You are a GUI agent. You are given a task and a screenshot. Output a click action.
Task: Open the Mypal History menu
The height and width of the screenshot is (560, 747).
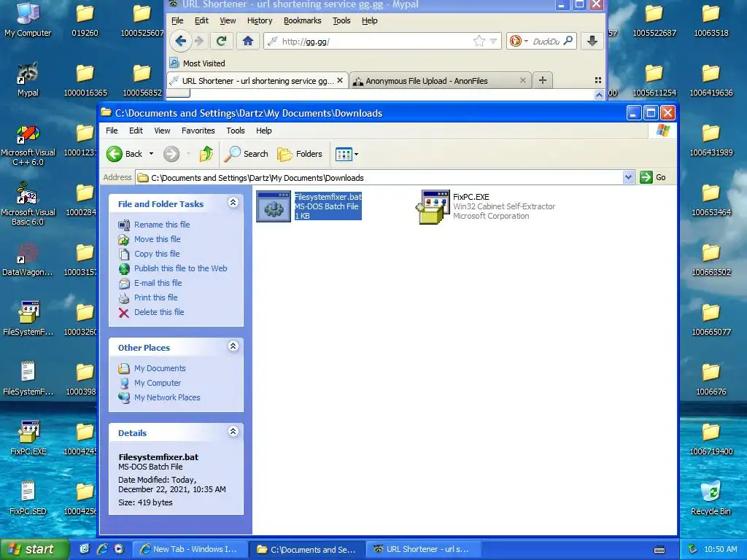[260, 20]
